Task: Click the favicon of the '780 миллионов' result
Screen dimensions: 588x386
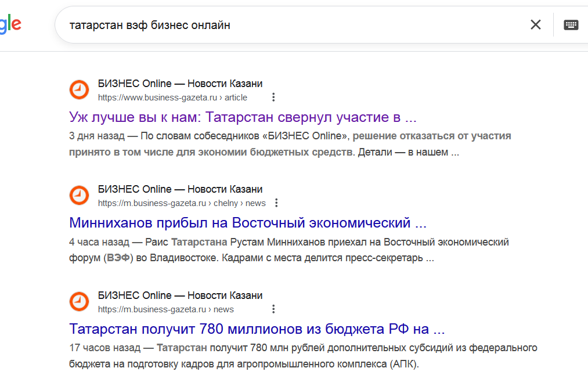Action: click(x=79, y=302)
